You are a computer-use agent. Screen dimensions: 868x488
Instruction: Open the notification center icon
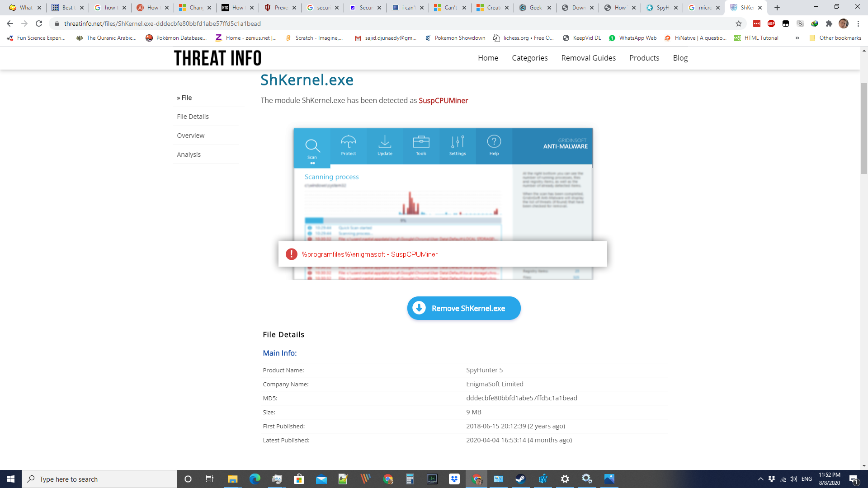(854, 479)
